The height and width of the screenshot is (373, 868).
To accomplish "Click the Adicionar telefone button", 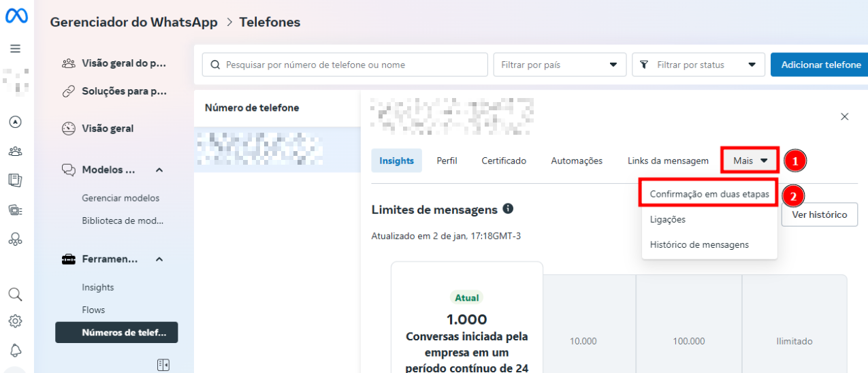I will pyautogui.click(x=820, y=65).
